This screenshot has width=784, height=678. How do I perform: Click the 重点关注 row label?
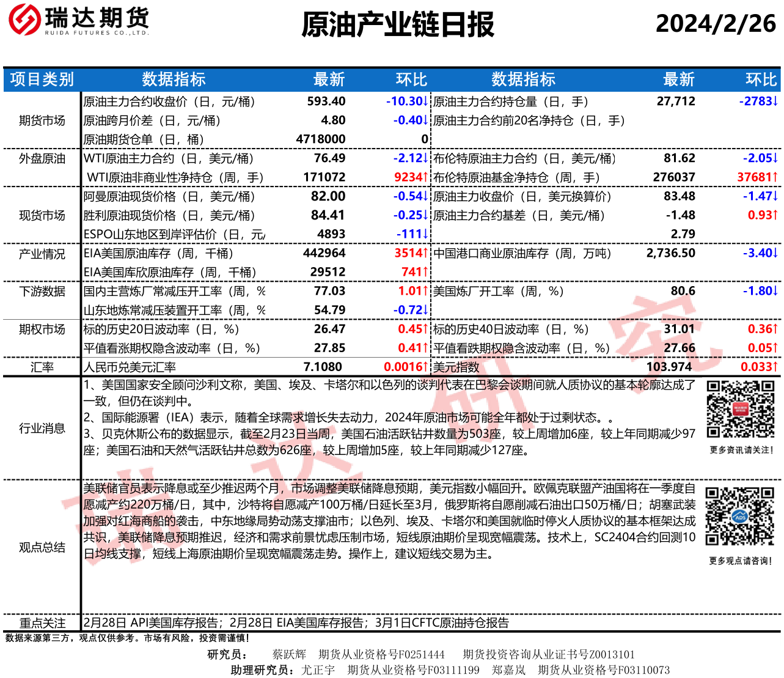42,623
